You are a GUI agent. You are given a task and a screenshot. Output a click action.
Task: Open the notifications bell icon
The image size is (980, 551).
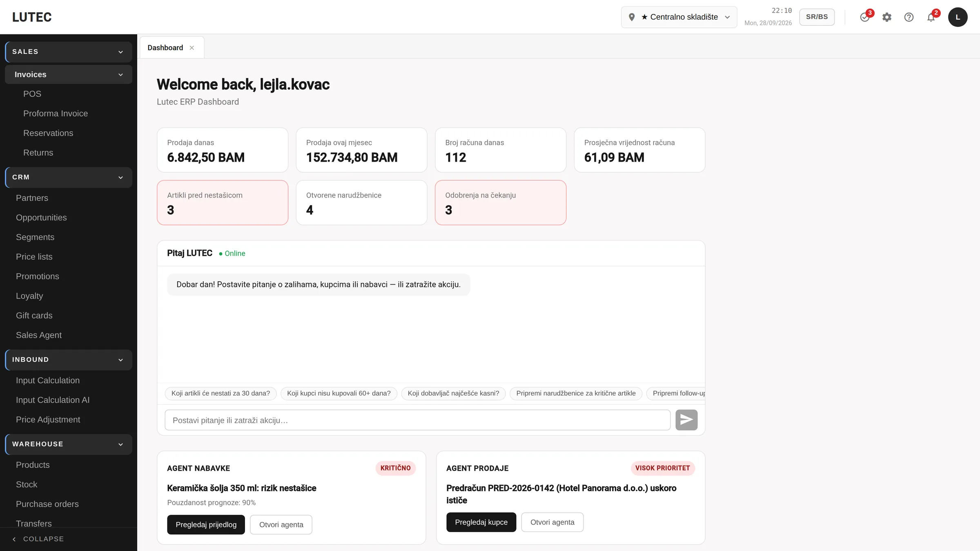931,17
